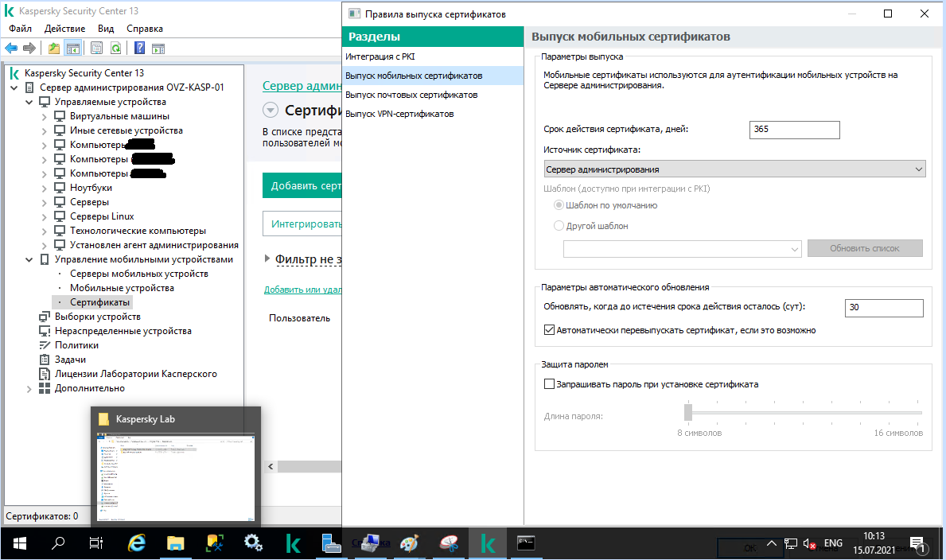
Task: Click the 'Пользователь' column header
Action: 299,318
